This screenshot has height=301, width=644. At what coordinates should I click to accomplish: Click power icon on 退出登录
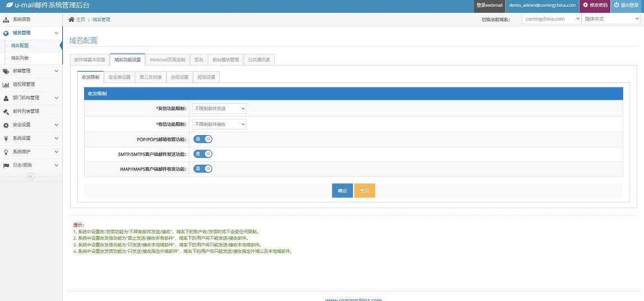pos(617,6)
